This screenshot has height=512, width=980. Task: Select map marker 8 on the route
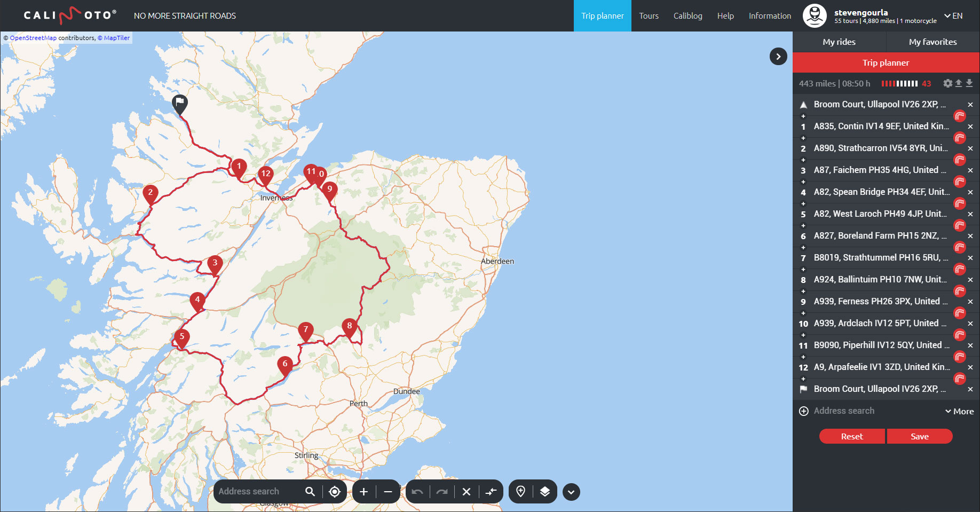350,328
